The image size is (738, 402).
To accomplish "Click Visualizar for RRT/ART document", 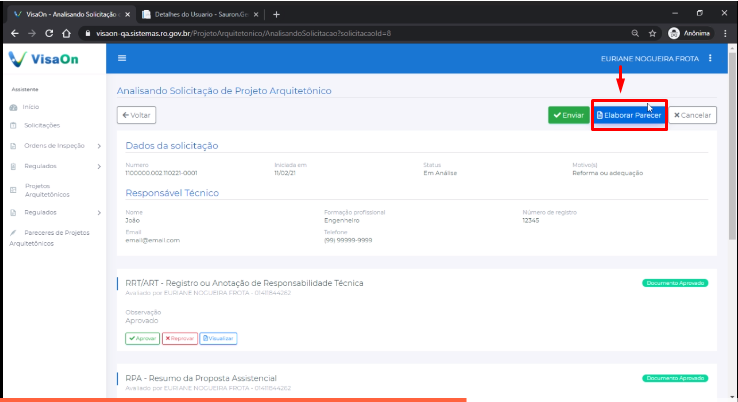I will tap(218, 338).
